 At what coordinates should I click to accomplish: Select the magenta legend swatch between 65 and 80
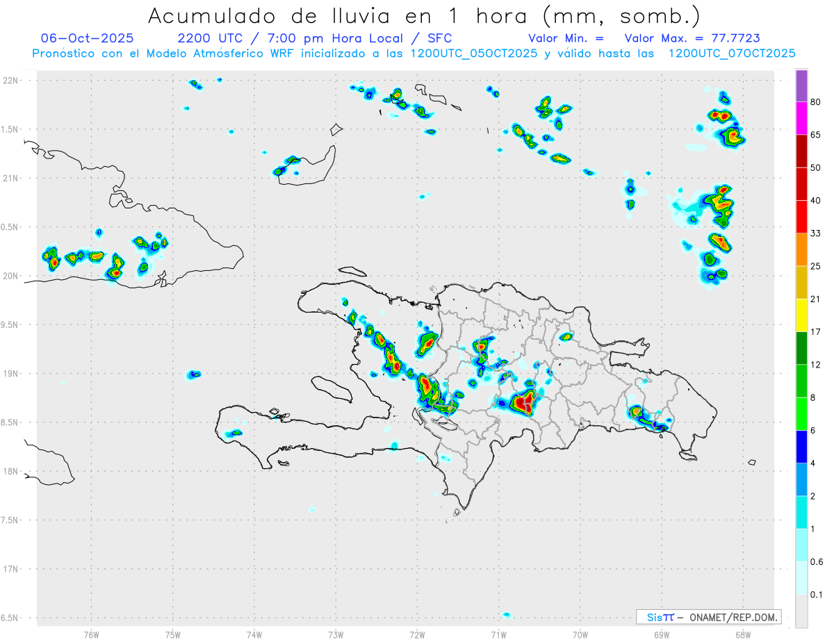(801, 119)
